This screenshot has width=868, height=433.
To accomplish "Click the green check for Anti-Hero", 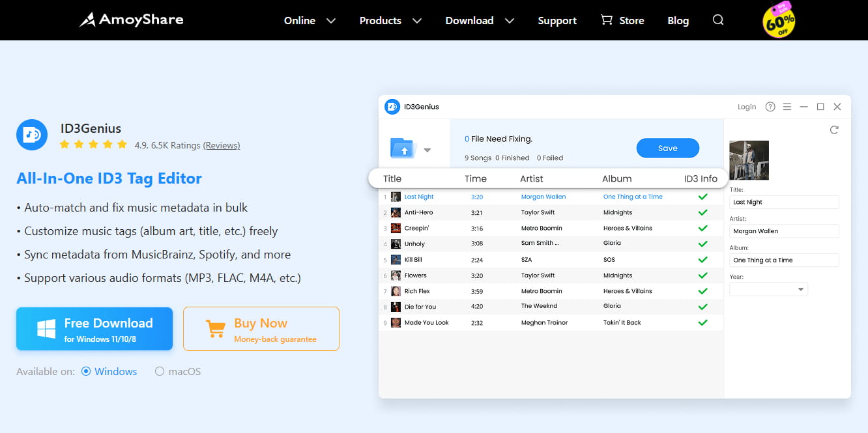I will [702, 212].
